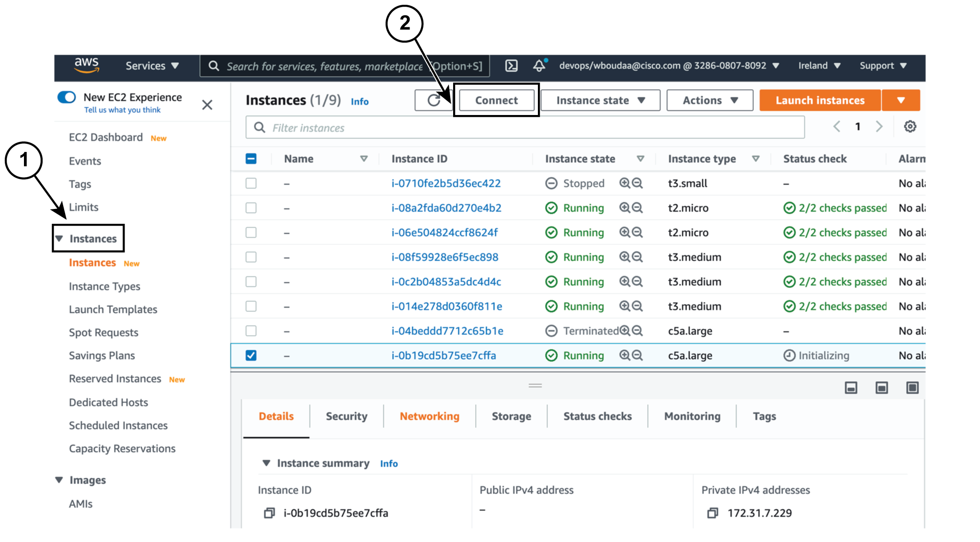Select instance i-014e278d0360f811e checkbox
Viewport: 980px width, 542px height.
[251, 306]
